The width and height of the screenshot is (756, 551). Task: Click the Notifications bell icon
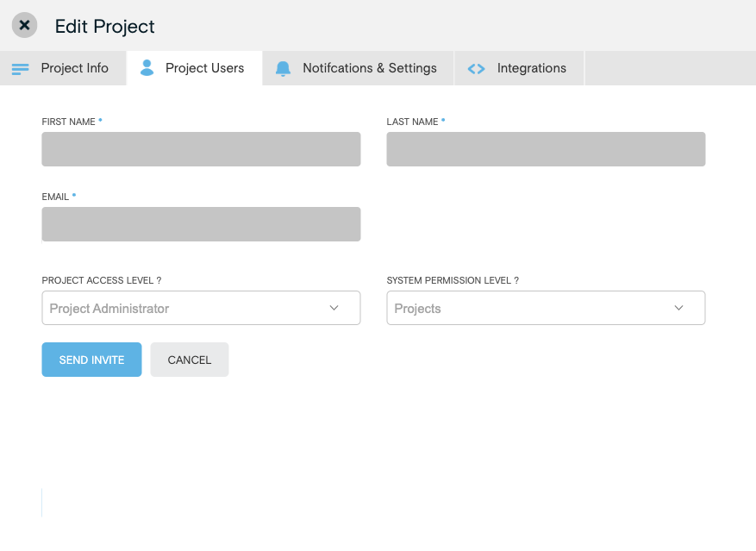pos(283,68)
